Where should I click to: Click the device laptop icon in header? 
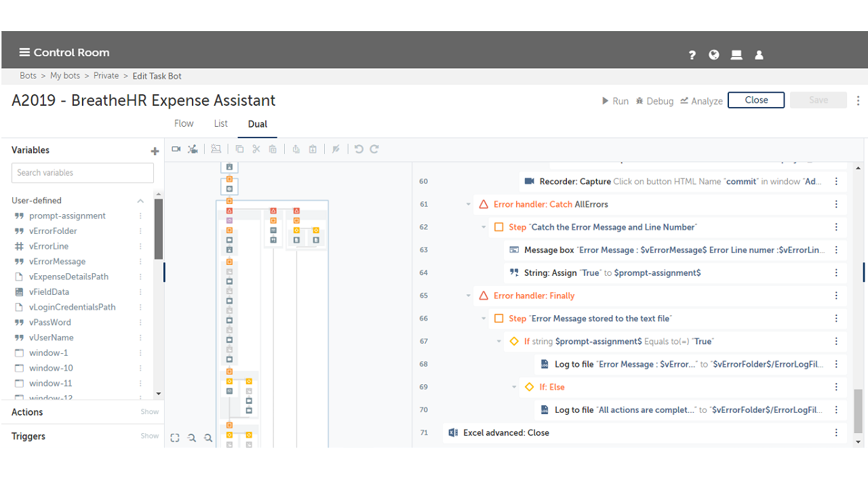pyautogui.click(x=736, y=55)
